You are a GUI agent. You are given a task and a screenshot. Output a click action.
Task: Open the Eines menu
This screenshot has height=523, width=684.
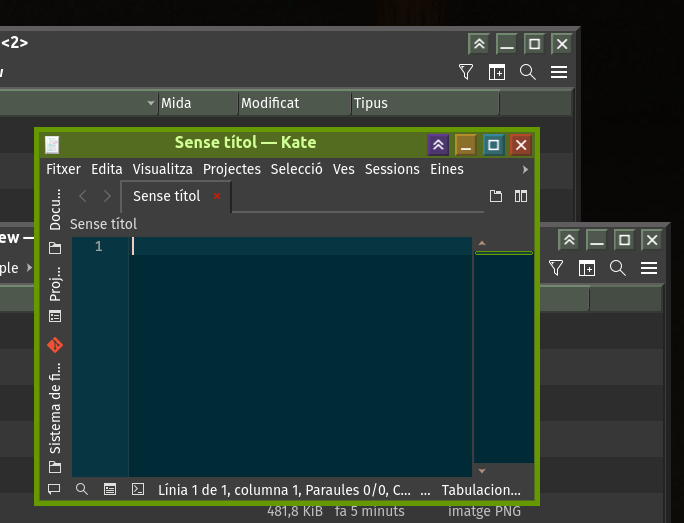pos(446,169)
